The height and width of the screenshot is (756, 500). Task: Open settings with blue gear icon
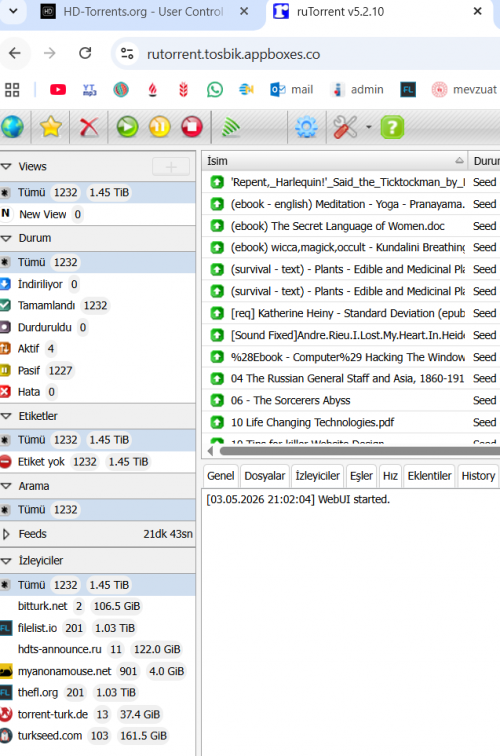[x=306, y=127]
